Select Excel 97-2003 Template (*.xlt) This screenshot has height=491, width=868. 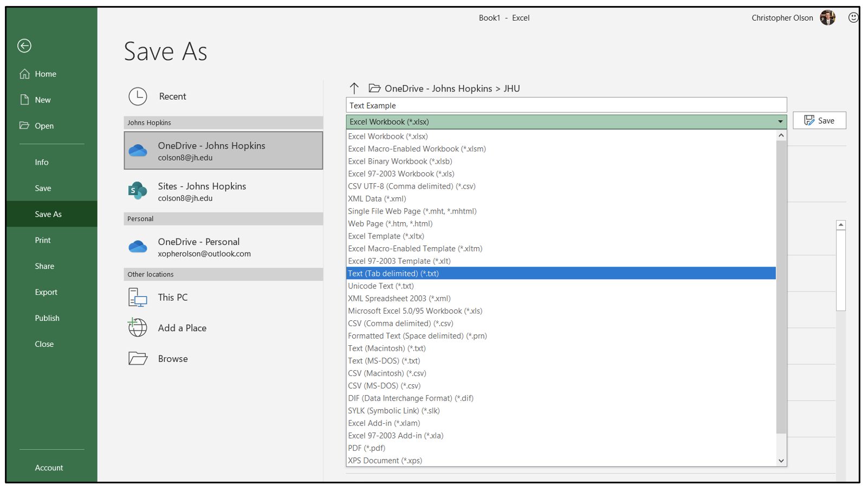pyautogui.click(x=561, y=261)
